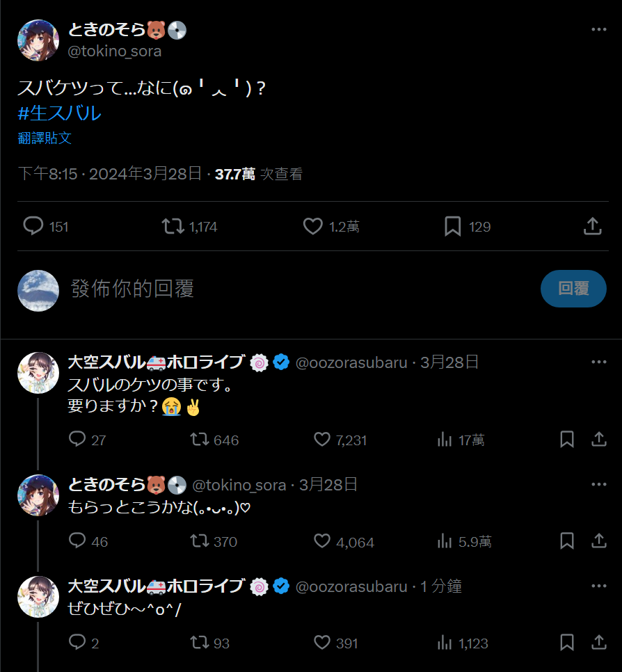Open more options for スバルのケツの事です reply

click(x=598, y=362)
